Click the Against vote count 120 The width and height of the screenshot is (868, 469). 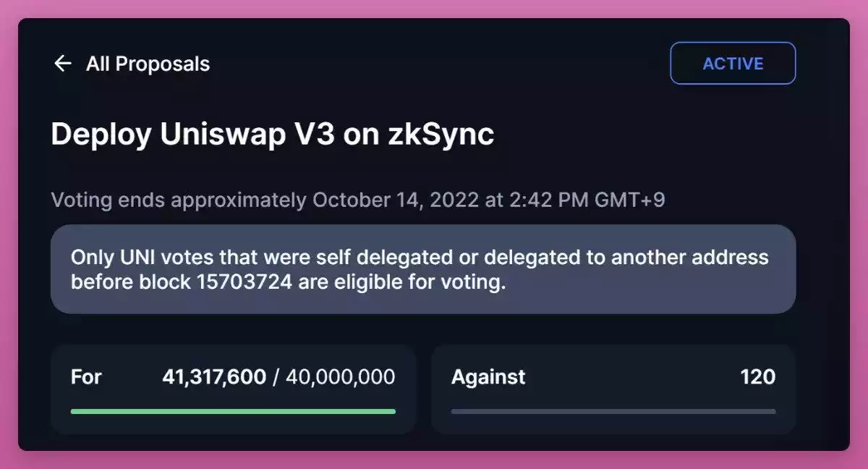[757, 377]
